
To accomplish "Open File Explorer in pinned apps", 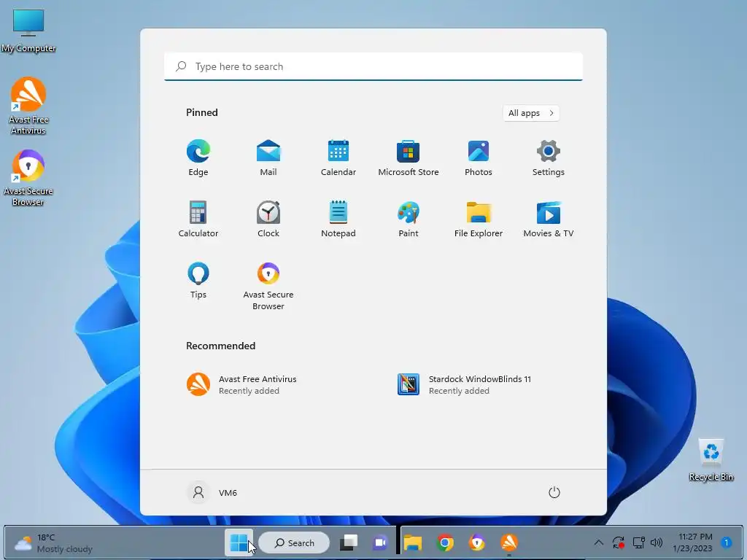I will click(x=479, y=219).
